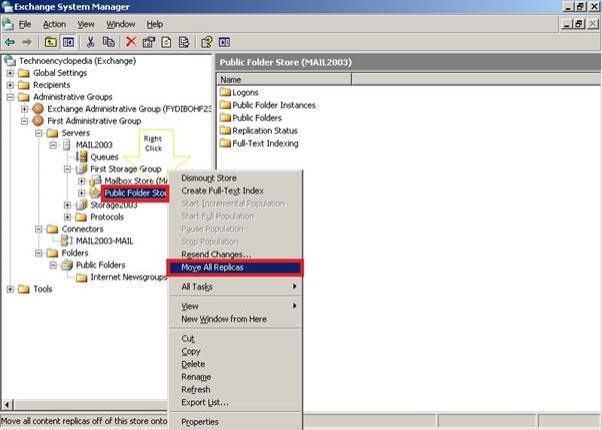602x430 pixels.
Task: Collapse the First Storage Group node
Action: coord(67,169)
